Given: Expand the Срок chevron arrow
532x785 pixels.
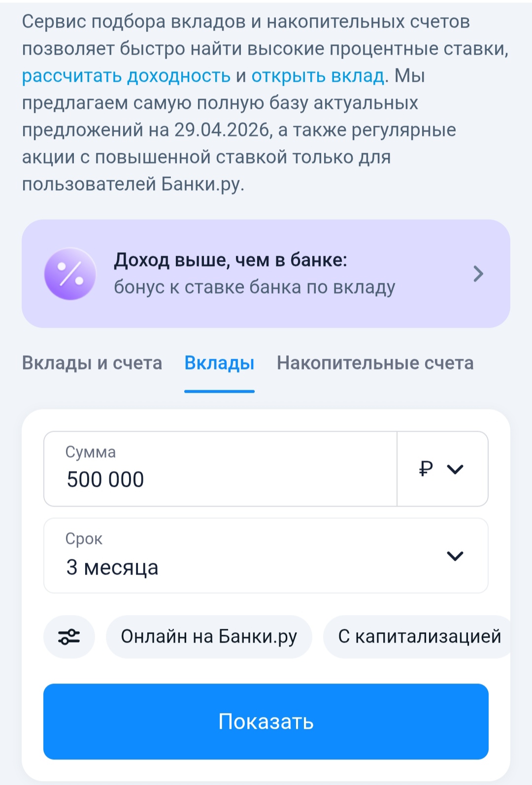Looking at the screenshot, I should pyautogui.click(x=455, y=556).
